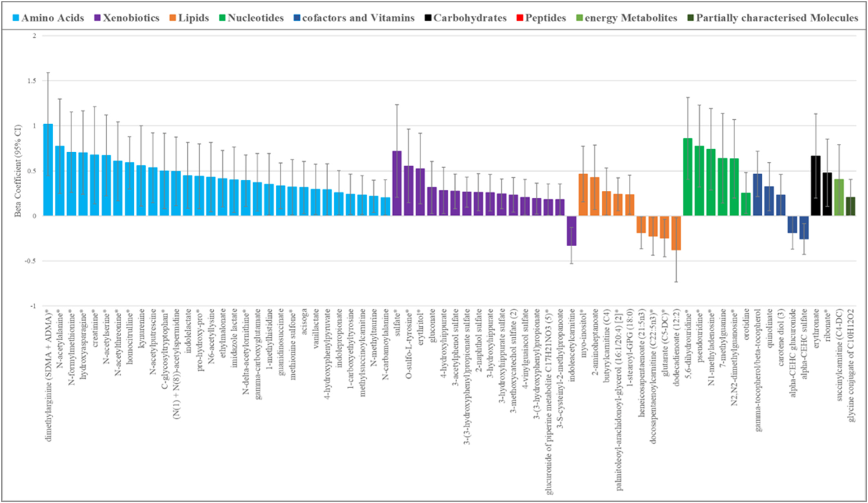Click the 'sulfate*' axis label
Screen dimensions: 868x503
point(397,323)
